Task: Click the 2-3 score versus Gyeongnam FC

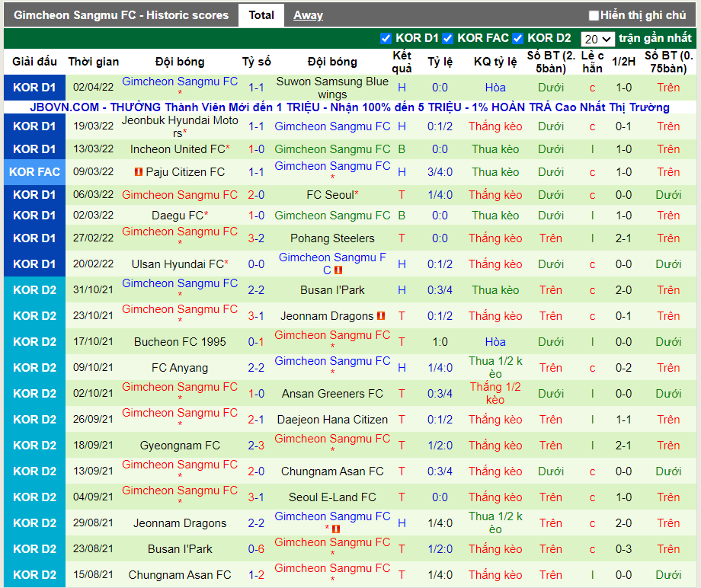Action: click(256, 446)
